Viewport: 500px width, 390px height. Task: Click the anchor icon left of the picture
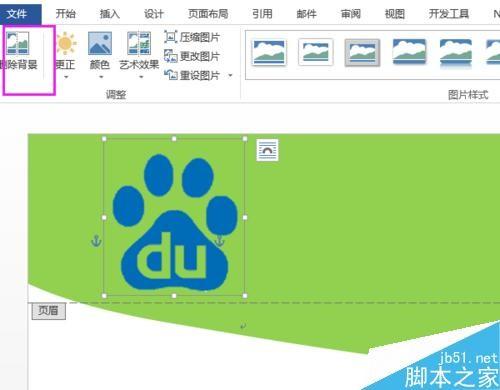point(96,241)
